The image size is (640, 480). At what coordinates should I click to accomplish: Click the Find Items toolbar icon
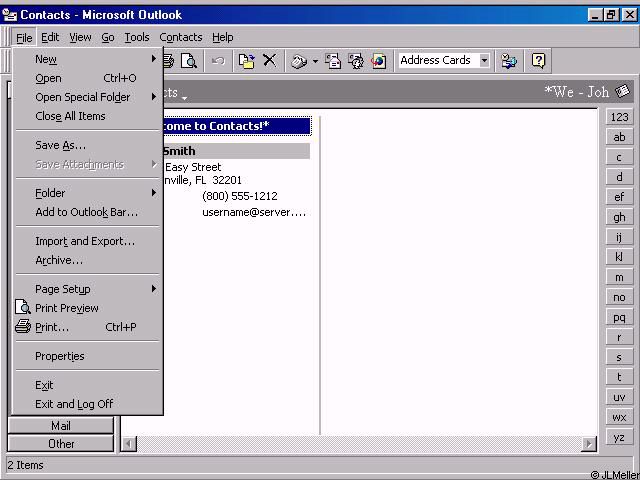pyautogui.click(x=509, y=61)
